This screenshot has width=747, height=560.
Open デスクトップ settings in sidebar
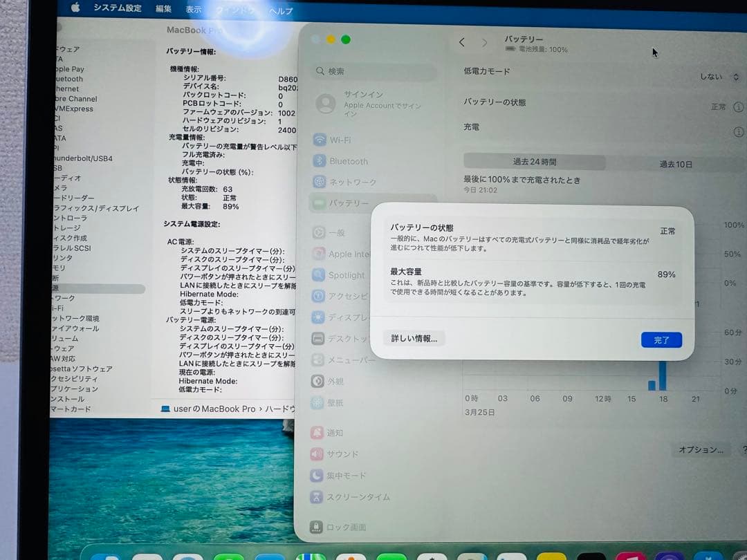coord(340,339)
